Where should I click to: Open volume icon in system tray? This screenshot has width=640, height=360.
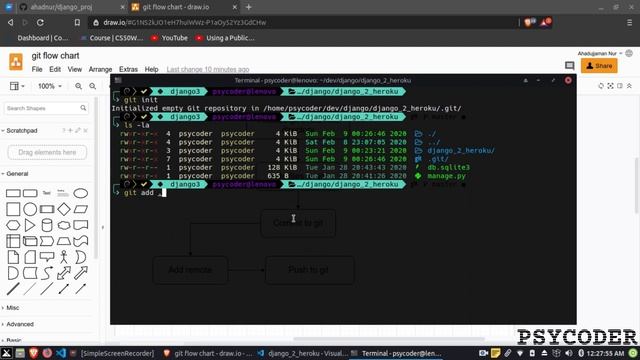569,353
